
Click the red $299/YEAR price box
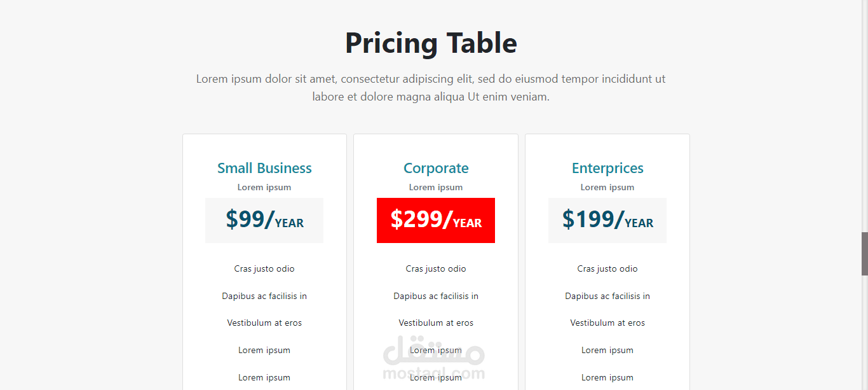(436, 220)
